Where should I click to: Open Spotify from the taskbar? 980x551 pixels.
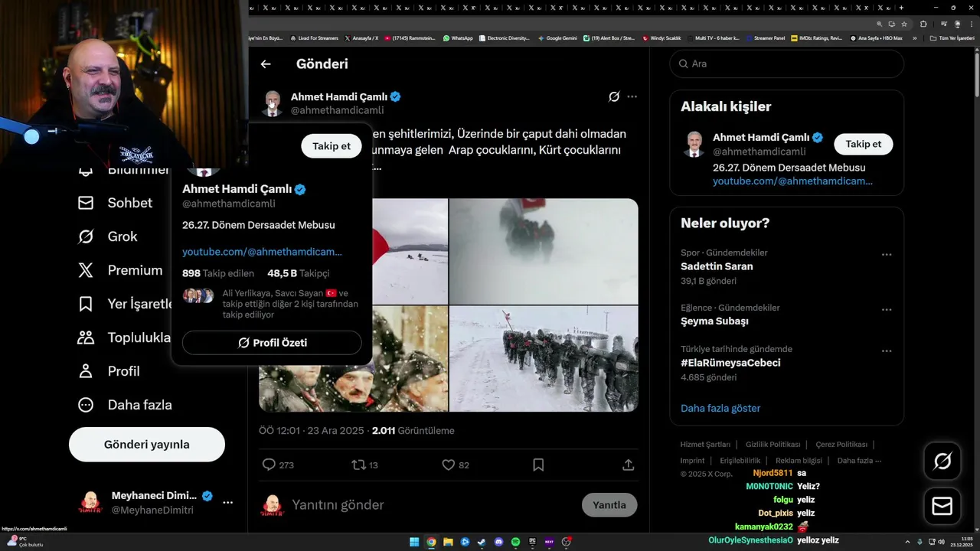click(x=515, y=542)
